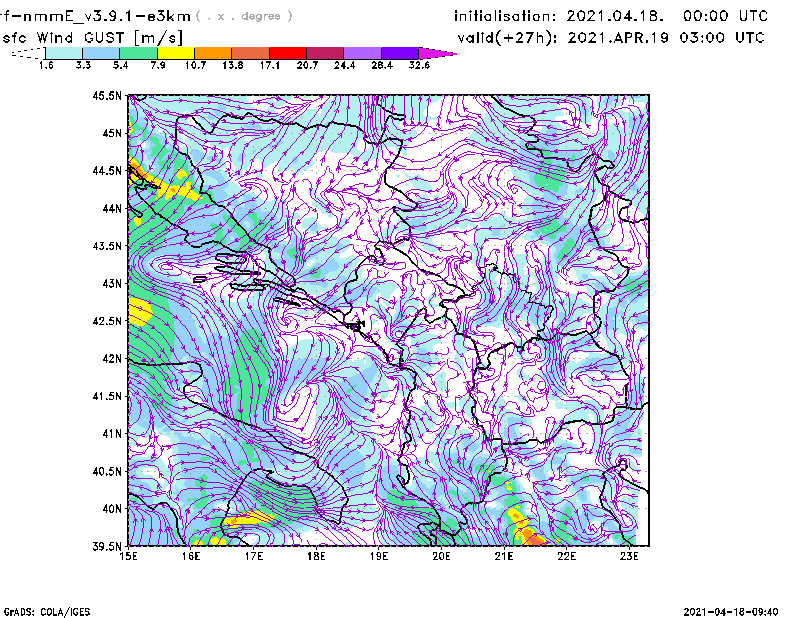Screen dimensions: 800x618
Task: Click the 43.5N latitude label
Action: [107, 245]
